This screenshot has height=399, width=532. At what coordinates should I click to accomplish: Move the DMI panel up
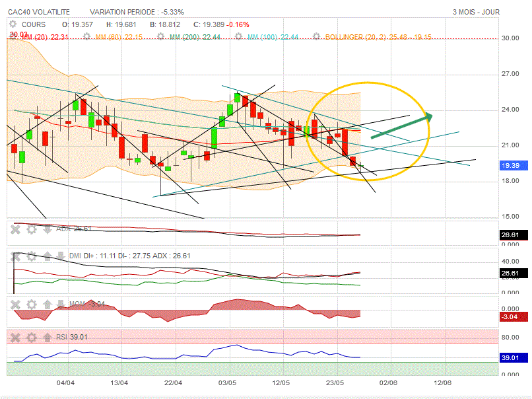[48, 256]
